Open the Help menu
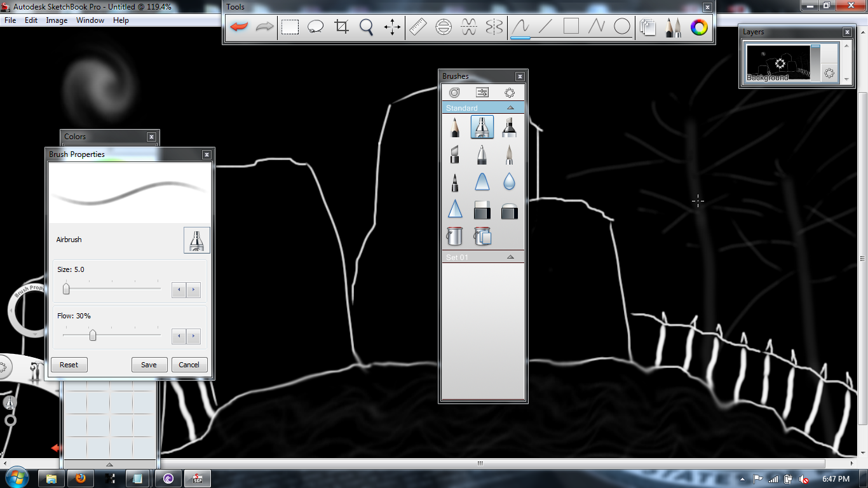Screen dimensions: 868x488 pyautogui.click(x=121, y=20)
